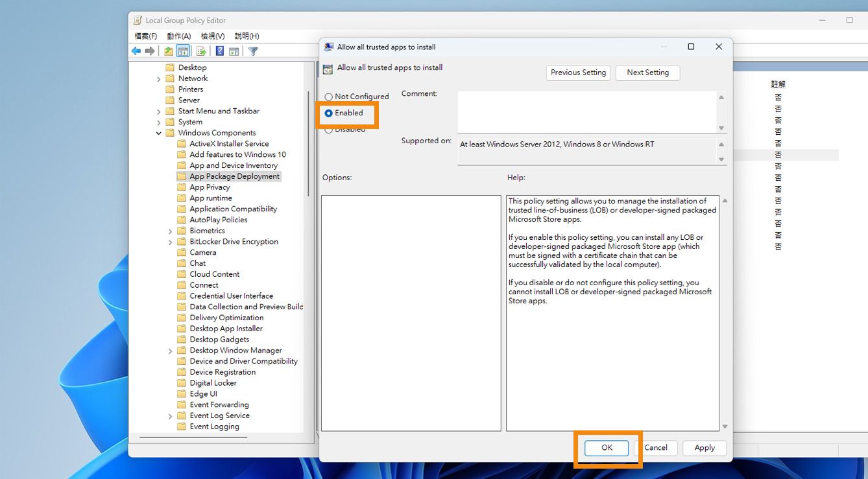
Task: Collapse the Windows Components node
Action: 159,133
